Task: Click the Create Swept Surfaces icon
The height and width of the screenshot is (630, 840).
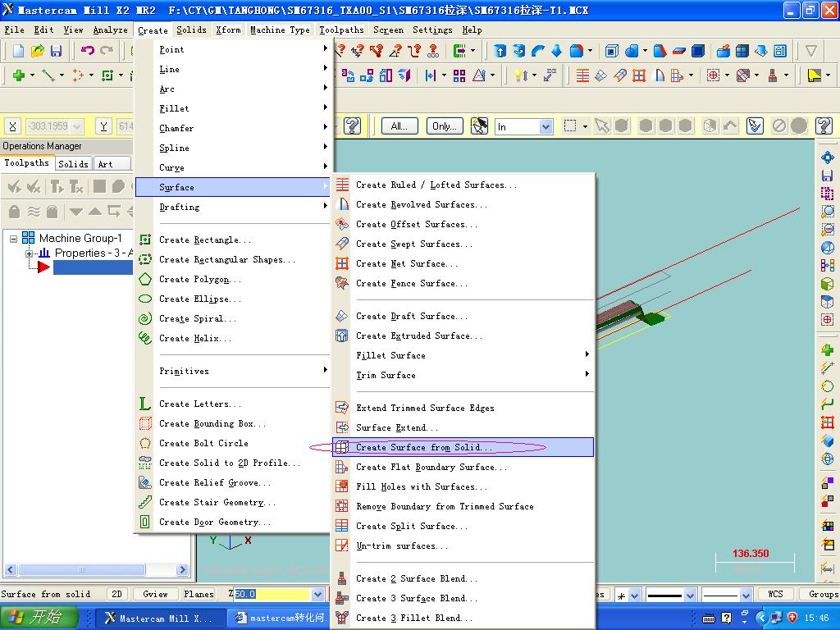Action: click(x=342, y=244)
